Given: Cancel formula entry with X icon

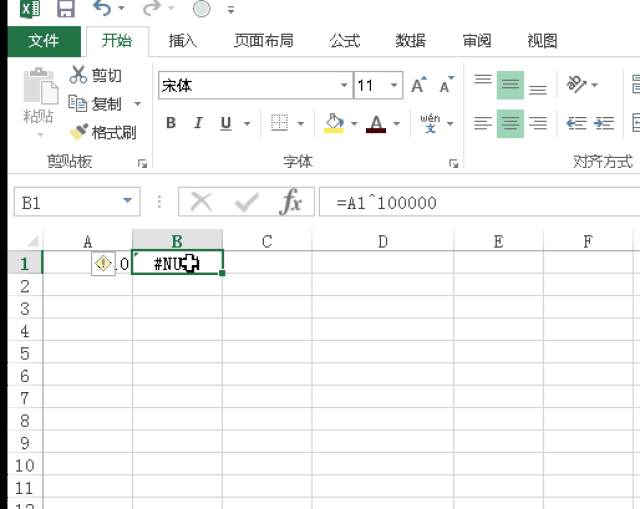Looking at the screenshot, I should [x=201, y=202].
